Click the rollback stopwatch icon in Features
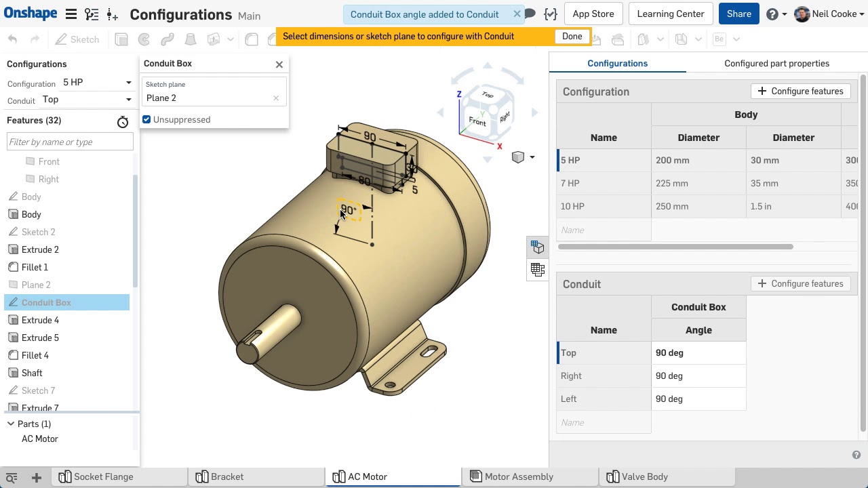868x488 pixels. [x=122, y=122]
